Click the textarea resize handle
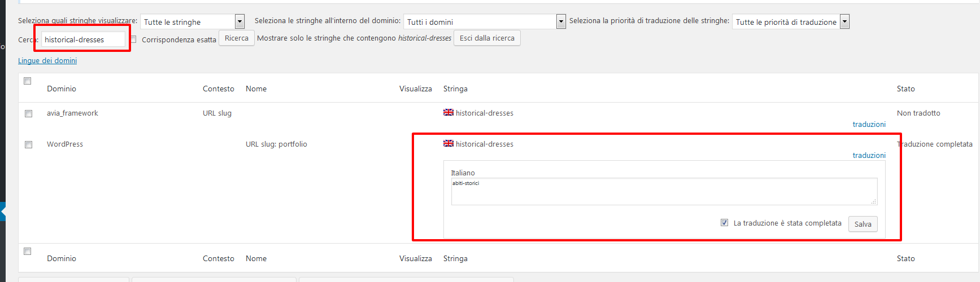 coord(873,201)
